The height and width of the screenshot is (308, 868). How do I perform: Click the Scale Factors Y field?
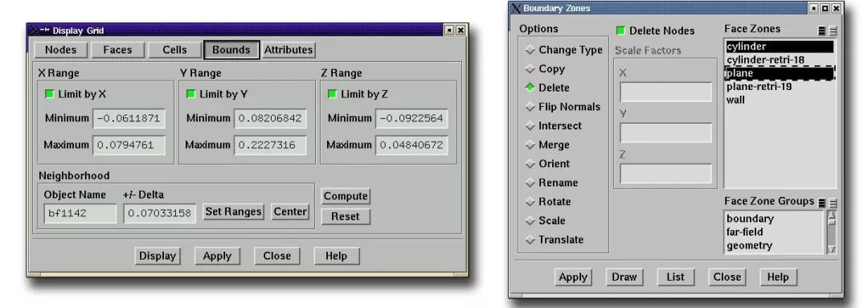666,133
